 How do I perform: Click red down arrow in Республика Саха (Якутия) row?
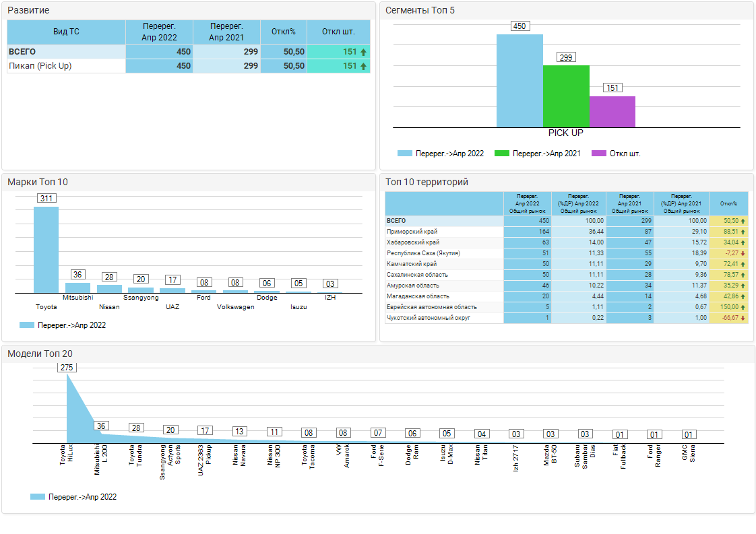click(743, 253)
